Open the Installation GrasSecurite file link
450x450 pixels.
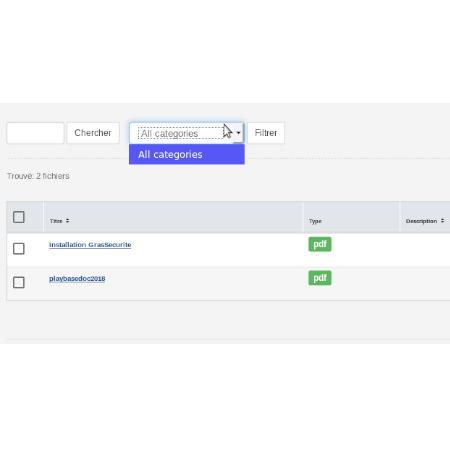pos(90,245)
